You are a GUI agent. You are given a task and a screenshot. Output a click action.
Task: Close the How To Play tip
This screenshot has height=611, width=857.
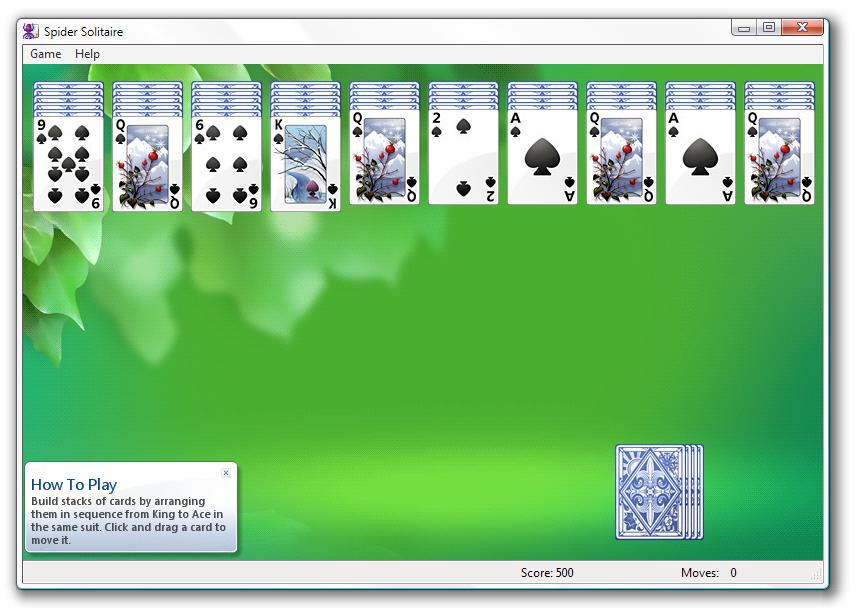coord(226,473)
